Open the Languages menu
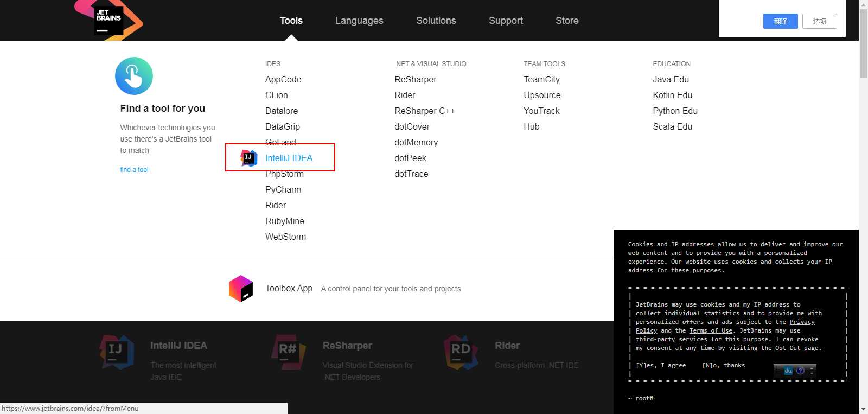Screen dimensions: 868x414 [359, 21]
